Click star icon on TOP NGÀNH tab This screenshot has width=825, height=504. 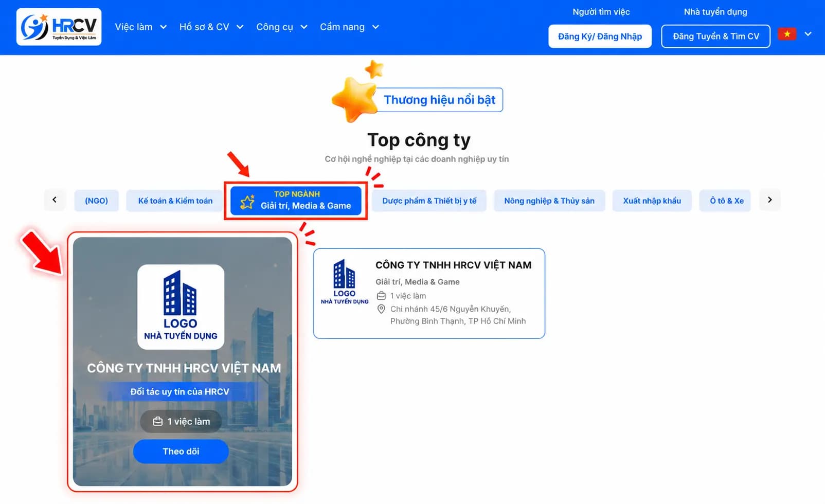(247, 202)
